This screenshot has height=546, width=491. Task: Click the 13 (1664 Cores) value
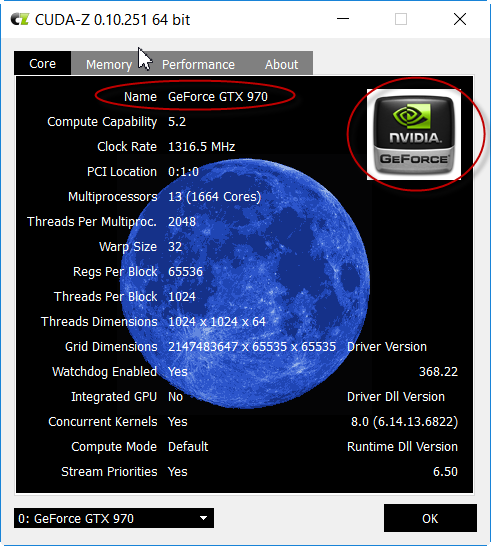pos(215,197)
